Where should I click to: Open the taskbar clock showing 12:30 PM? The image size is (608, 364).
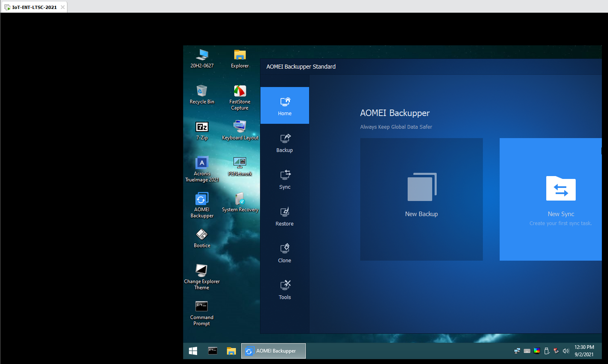coord(584,351)
